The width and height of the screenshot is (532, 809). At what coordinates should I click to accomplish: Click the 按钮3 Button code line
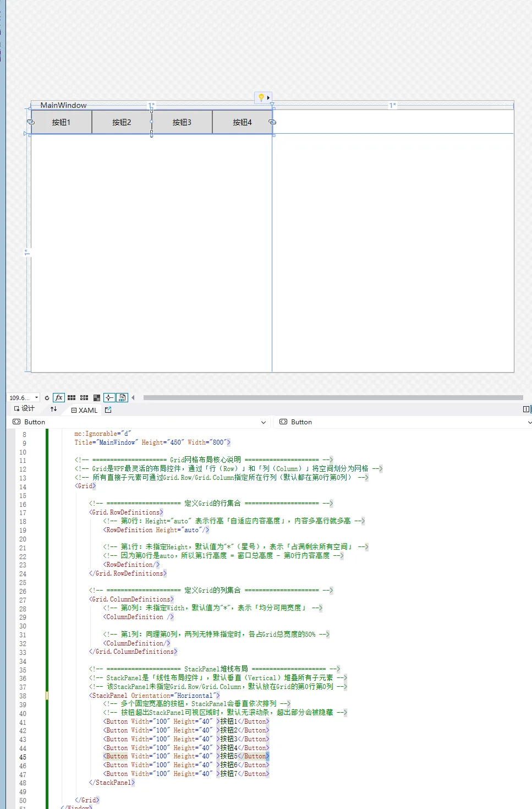click(187, 739)
